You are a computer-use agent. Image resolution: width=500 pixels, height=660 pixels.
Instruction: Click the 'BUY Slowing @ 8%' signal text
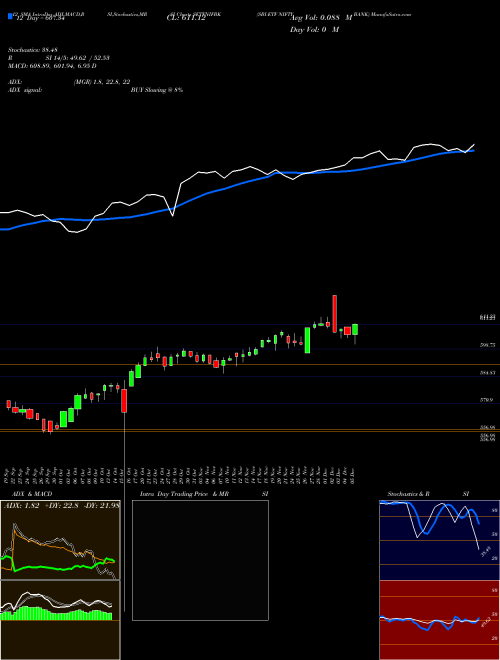pos(157,90)
